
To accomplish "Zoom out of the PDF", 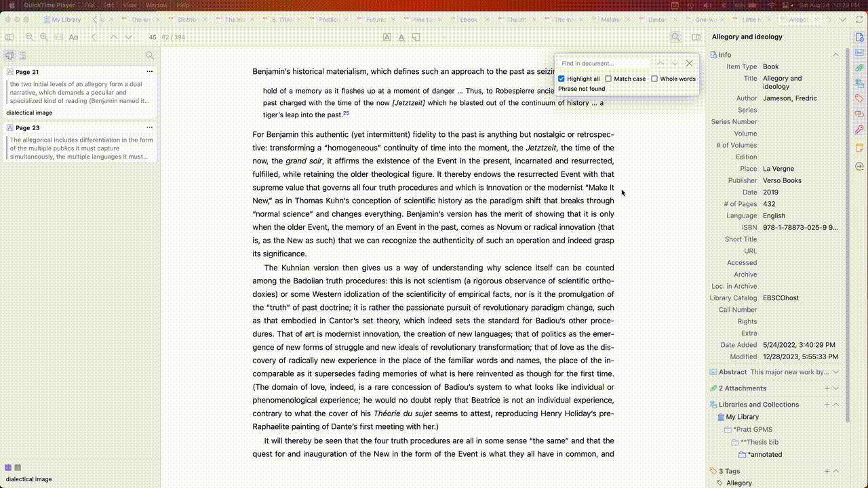I will (x=29, y=37).
